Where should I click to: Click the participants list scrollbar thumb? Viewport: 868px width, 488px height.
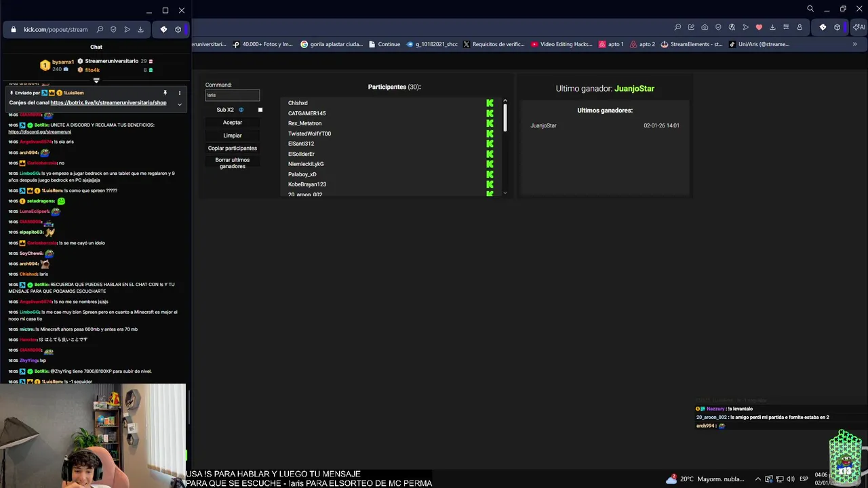coord(505,118)
